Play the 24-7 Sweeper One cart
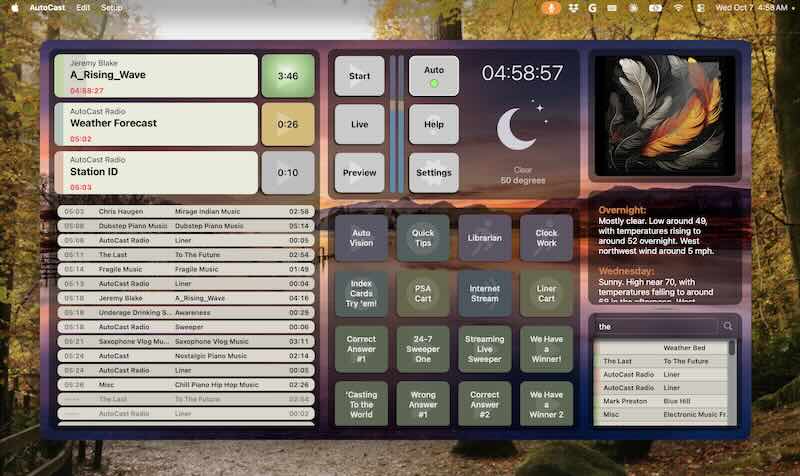 point(423,349)
